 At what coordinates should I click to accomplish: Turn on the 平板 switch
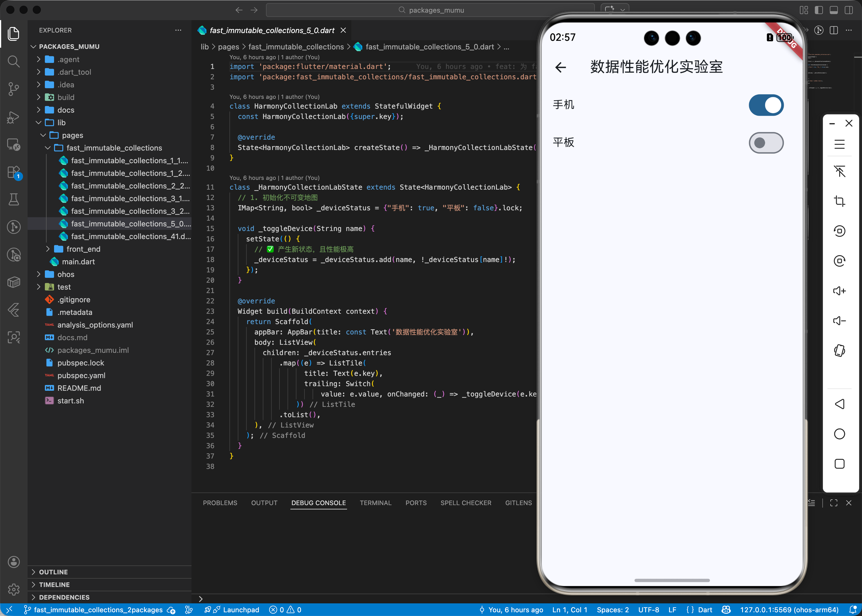click(x=766, y=143)
